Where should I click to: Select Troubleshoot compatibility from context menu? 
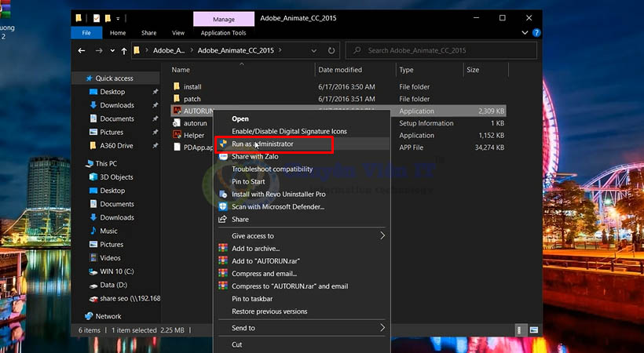[x=272, y=169]
